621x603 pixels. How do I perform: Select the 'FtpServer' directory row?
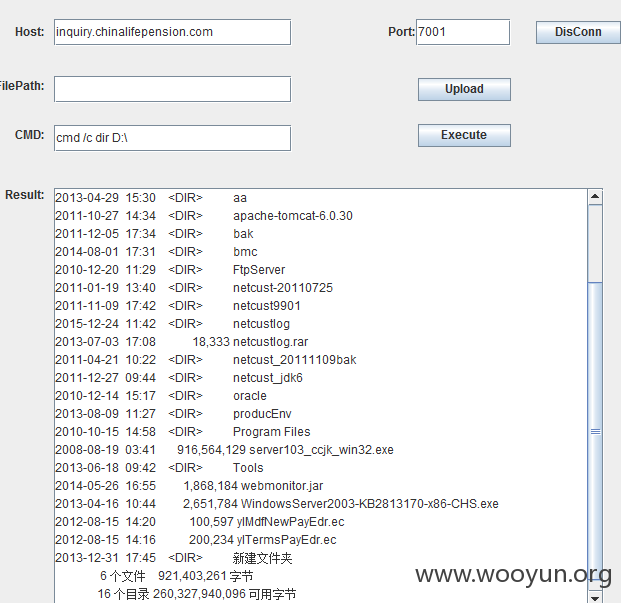[170, 270]
